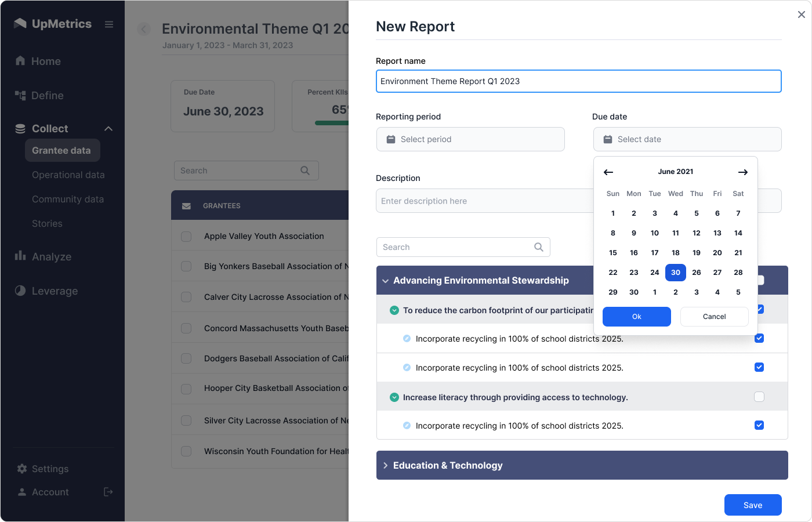Open the Reporting period selector

[470, 139]
